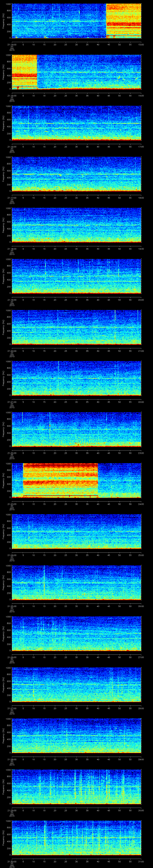The width and height of the screenshot is (153, 868).
Task: Select the "25:00" end time label
Action: [141, 555]
